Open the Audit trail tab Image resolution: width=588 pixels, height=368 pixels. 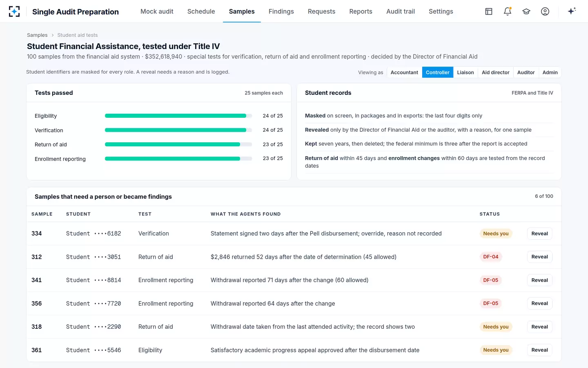pos(401,11)
